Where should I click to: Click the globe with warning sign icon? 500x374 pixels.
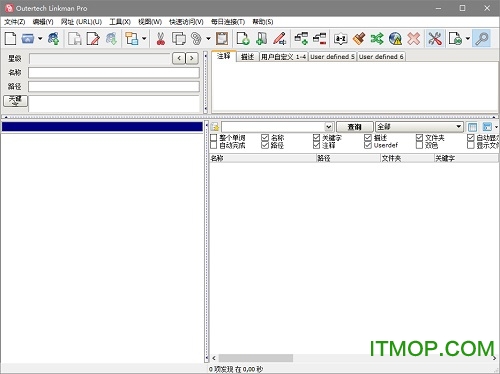pos(395,39)
